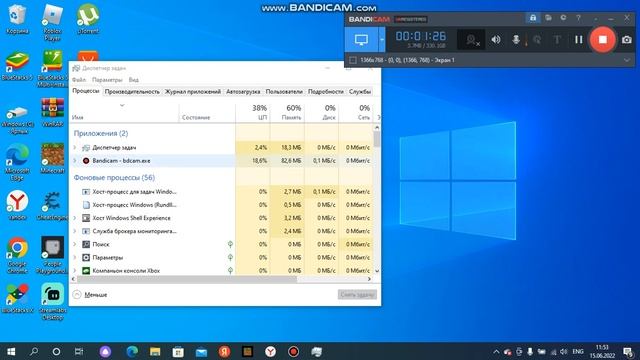640x360 pixels.
Task: Sort by the ЦП column header
Action: click(253, 113)
